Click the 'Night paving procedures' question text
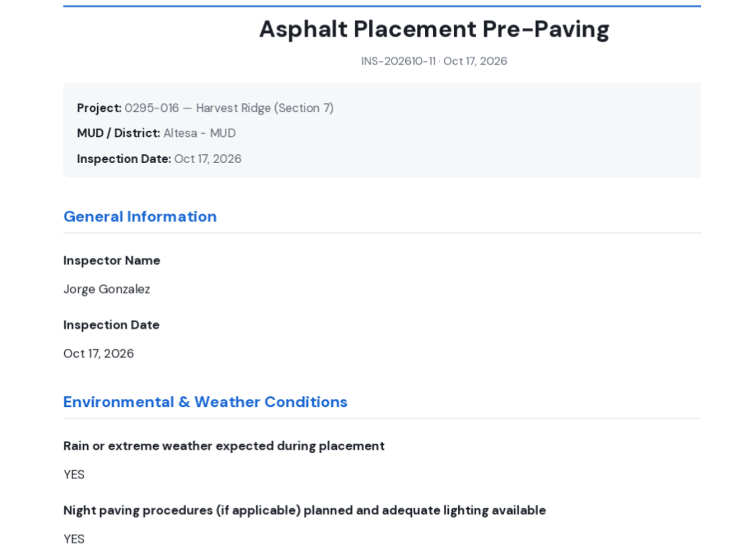 coord(304,510)
